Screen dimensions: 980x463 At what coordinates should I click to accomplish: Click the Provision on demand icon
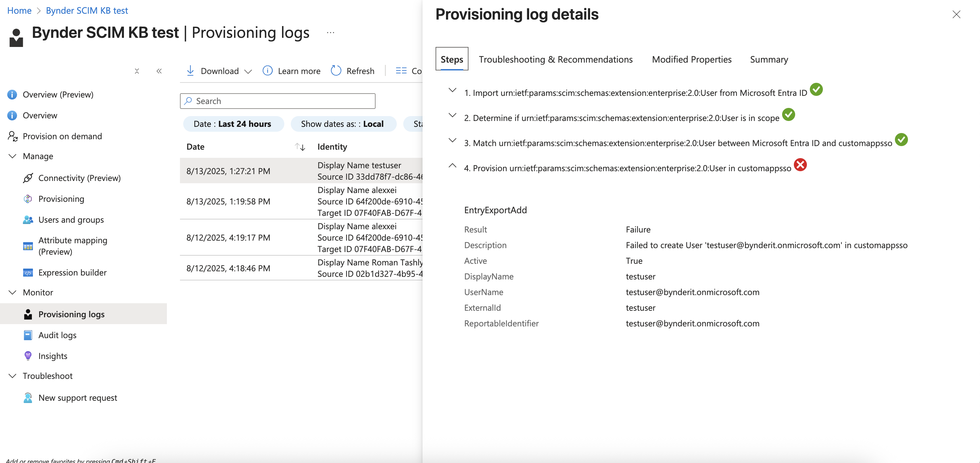pos(13,136)
